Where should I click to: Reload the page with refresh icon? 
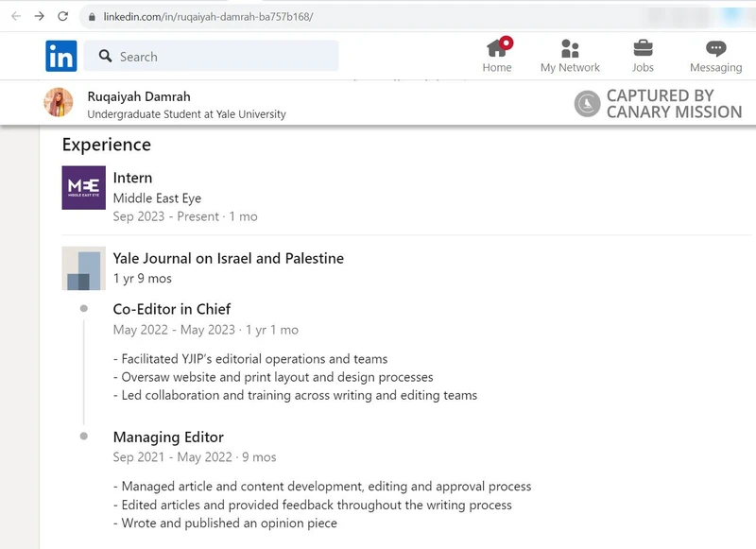coord(62,16)
